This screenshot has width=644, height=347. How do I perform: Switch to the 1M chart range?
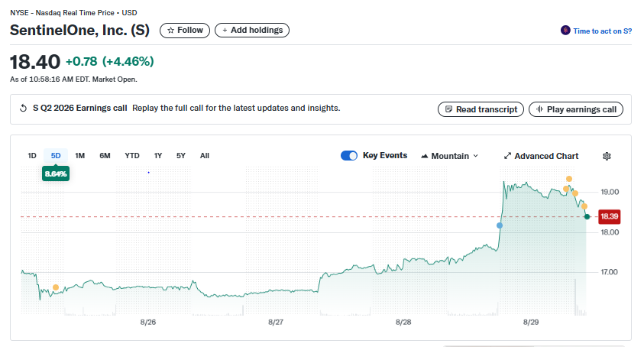click(x=79, y=156)
